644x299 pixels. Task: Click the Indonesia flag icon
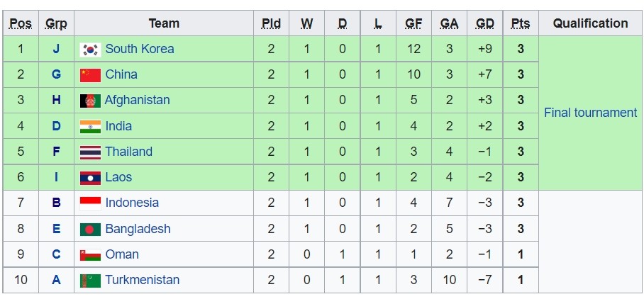[90, 203]
